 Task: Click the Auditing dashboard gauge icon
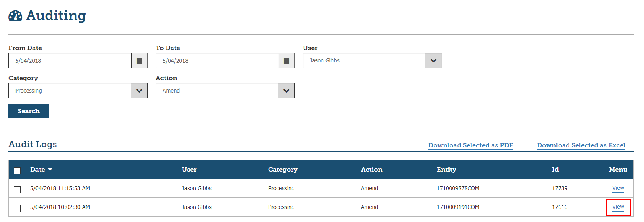click(x=15, y=16)
